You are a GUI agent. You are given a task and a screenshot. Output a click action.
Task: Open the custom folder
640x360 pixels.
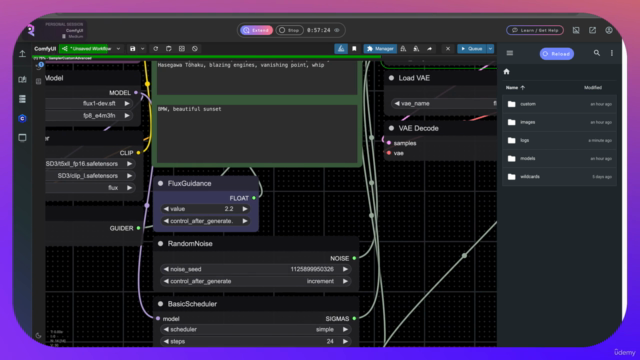(559, 104)
